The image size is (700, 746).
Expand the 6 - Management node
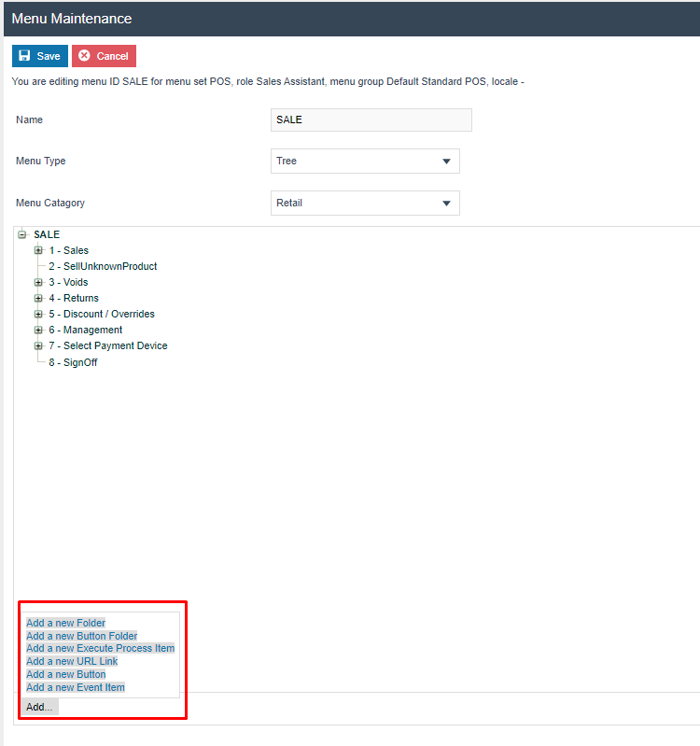(38, 330)
